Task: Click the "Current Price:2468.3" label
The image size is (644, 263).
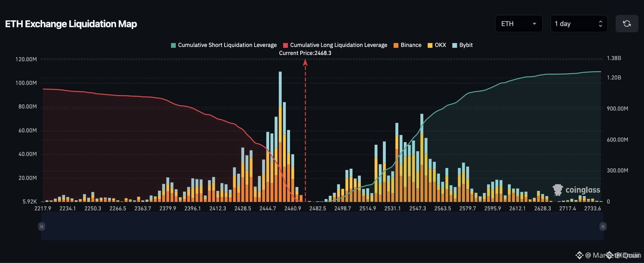Action: [x=305, y=53]
